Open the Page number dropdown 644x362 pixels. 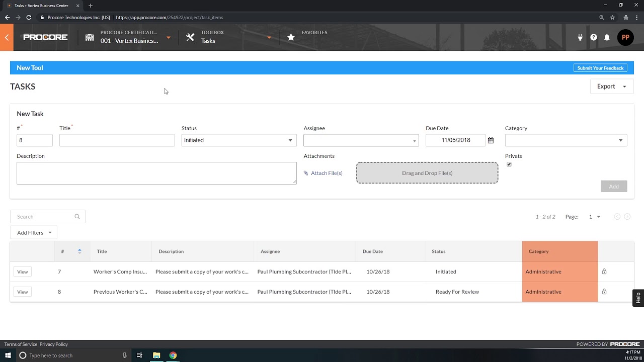pyautogui.click(x=595, y=217)
